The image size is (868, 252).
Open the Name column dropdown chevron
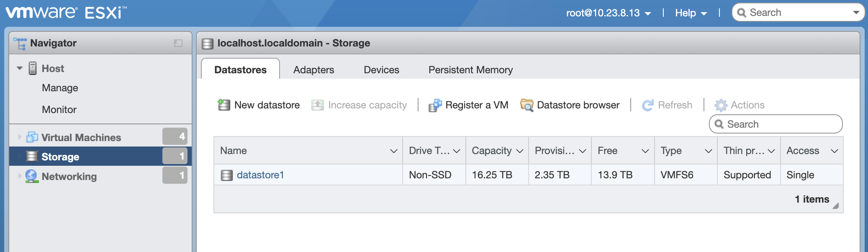pos(393,151)
